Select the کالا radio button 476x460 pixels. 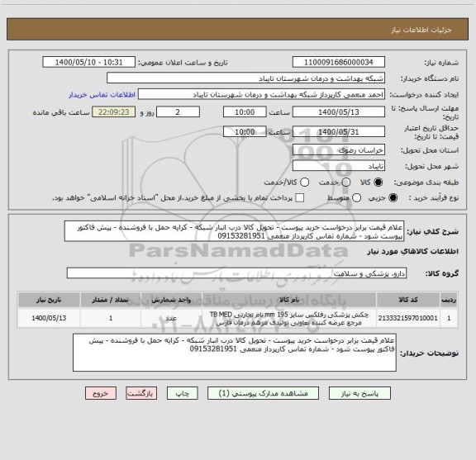378,182
